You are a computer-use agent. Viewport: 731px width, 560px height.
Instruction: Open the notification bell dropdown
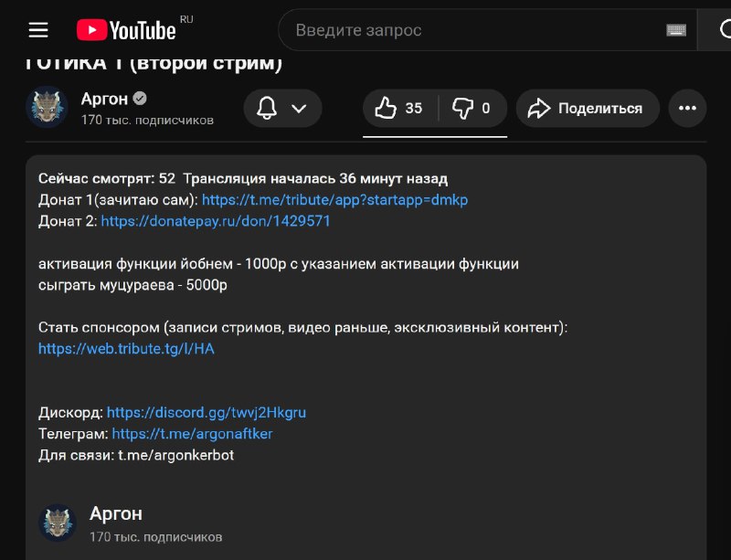coord(282,109)
